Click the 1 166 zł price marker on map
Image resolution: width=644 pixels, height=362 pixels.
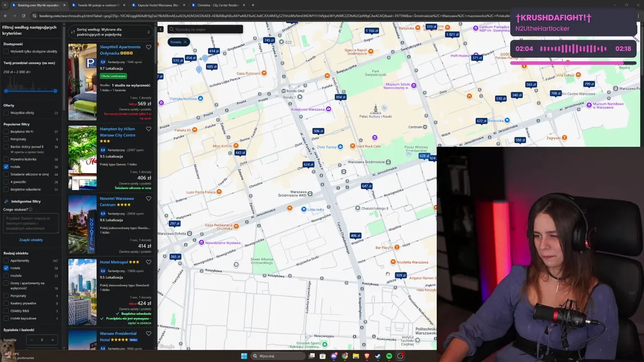click(372, 31)
